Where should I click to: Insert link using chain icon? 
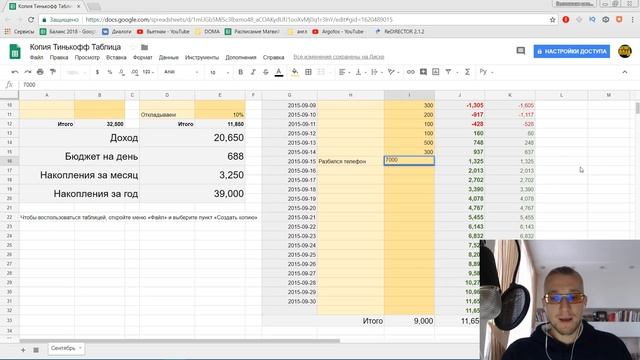point(411,72)
